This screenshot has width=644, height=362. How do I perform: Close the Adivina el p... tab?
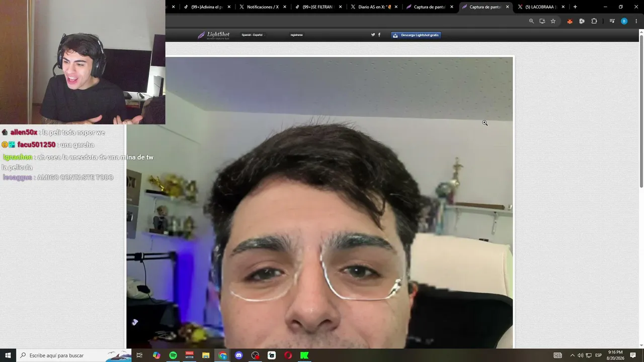229,7
